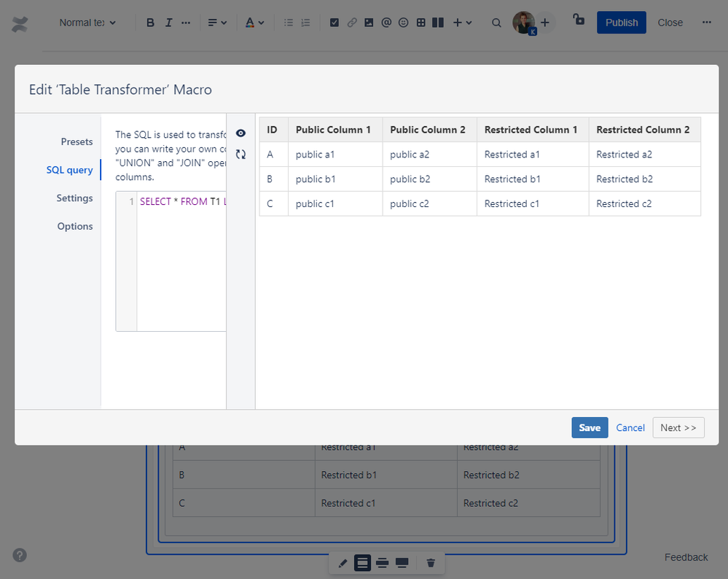The image size is (728, 579).
Task: Open more formatting options
Action: pyautogui.click(x=186, y=23)
